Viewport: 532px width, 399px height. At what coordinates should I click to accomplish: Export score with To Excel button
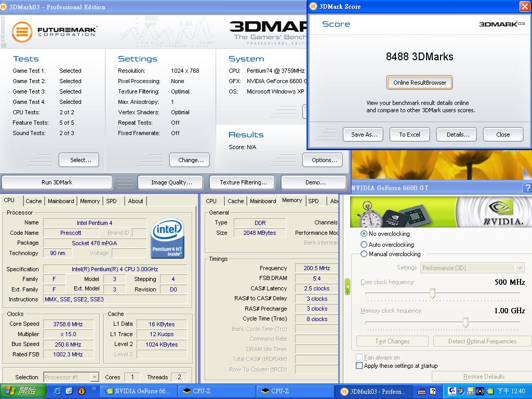[x=409, y=135]
